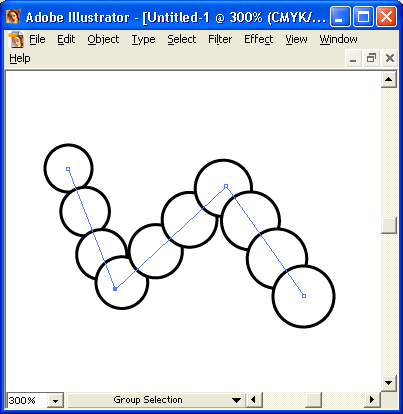Select the anchor point at path's lowest corner
The height and width of the screenshot is (414, 403).
coord(115,289)
